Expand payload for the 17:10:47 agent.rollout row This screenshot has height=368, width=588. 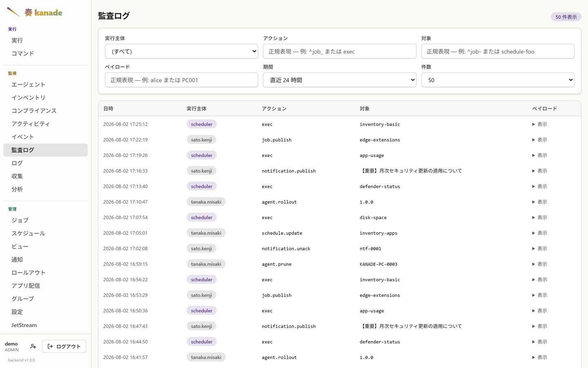(539, 202)
